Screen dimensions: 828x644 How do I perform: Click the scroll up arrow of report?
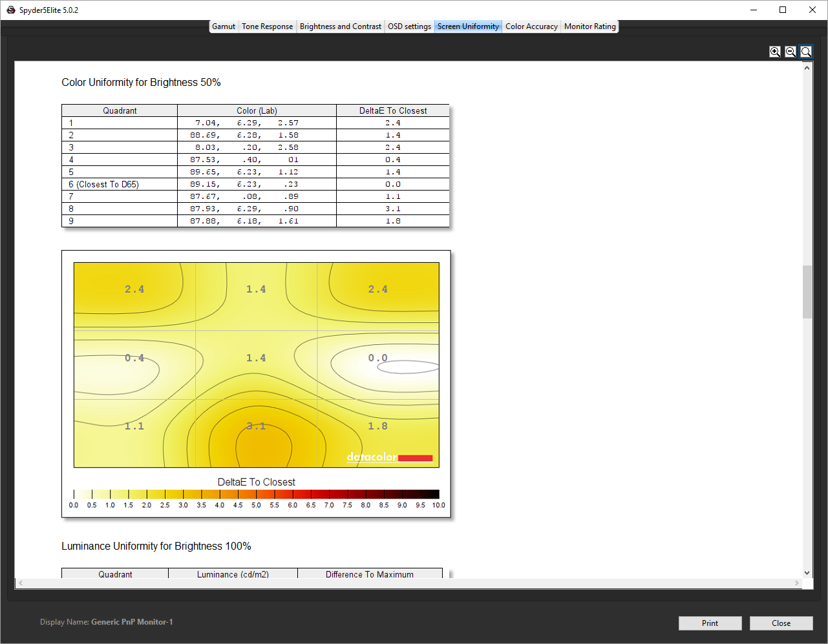(x=807, y=67)
